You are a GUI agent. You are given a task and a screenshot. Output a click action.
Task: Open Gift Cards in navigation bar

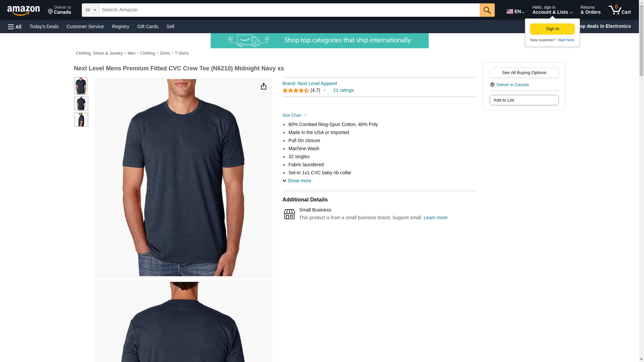coord(148,26)
